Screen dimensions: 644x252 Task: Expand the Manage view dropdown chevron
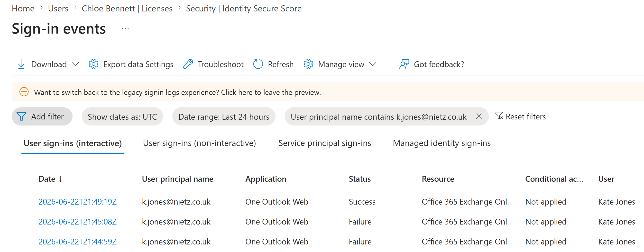(x=373, y=64)
